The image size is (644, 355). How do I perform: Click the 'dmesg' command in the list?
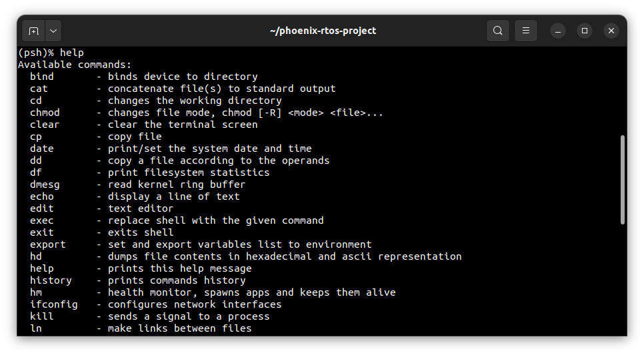coord(45,184)
